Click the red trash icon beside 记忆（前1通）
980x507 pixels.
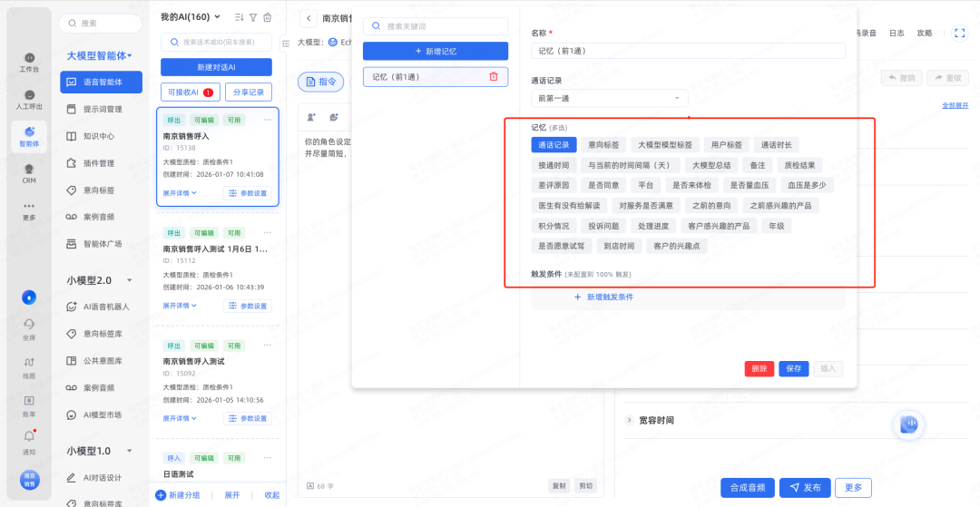(494, 77)
